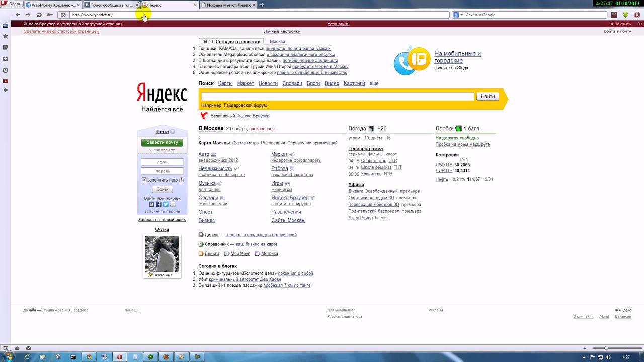Click the пароль input field
This screenshot has height=362, width=644.
[162, 171]
